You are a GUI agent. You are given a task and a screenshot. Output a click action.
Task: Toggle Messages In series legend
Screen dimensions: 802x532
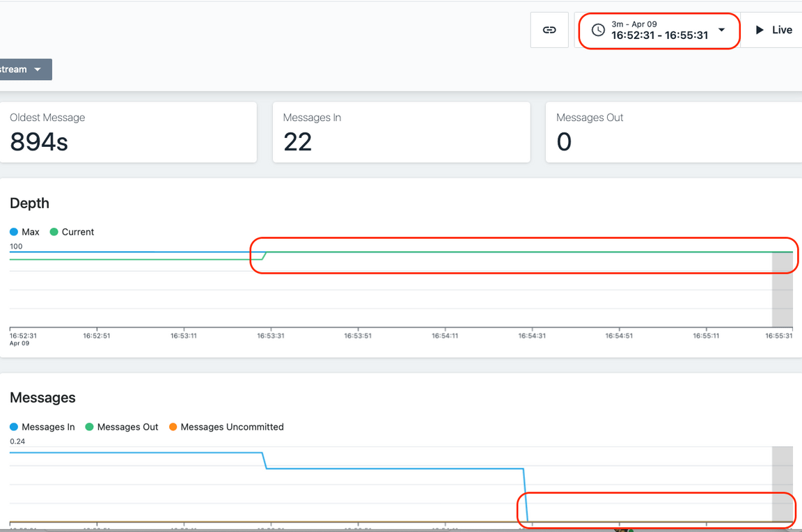(42, 427)
